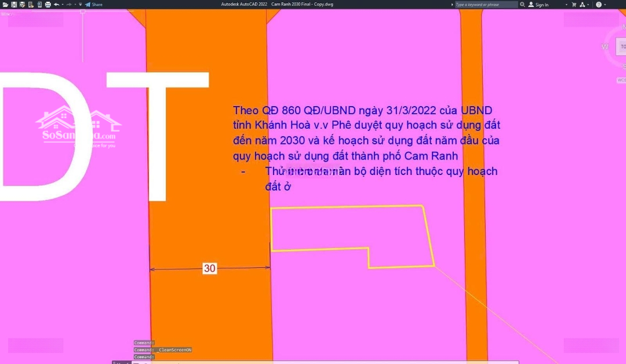Click the Plot printer icon
Viewport: 626px width, 364px height.
(48, 4)
